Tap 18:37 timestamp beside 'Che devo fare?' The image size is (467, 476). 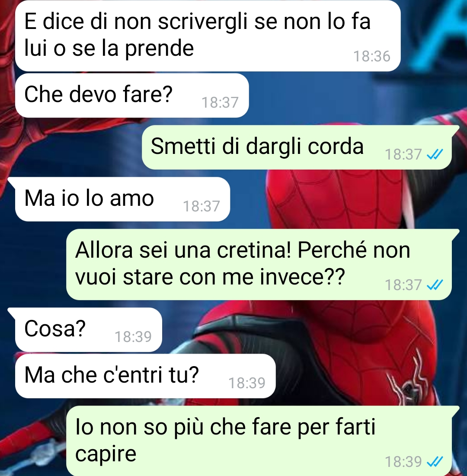point(220,102)
